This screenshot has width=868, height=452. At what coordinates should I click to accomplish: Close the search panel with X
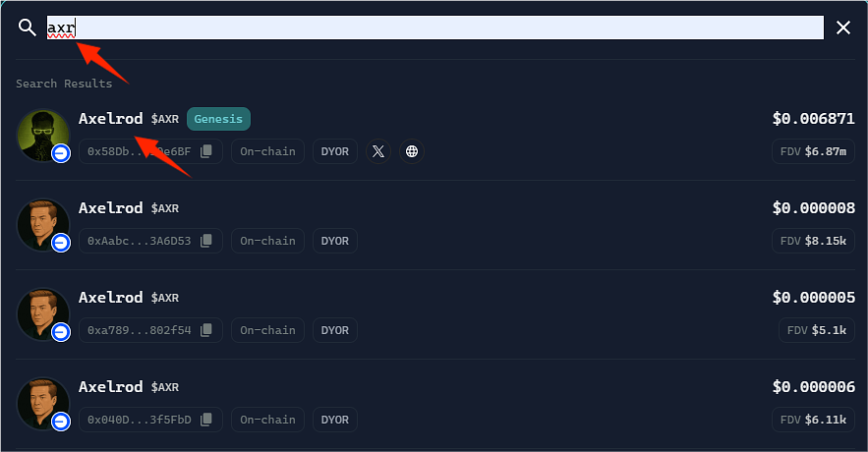point(842,28)
